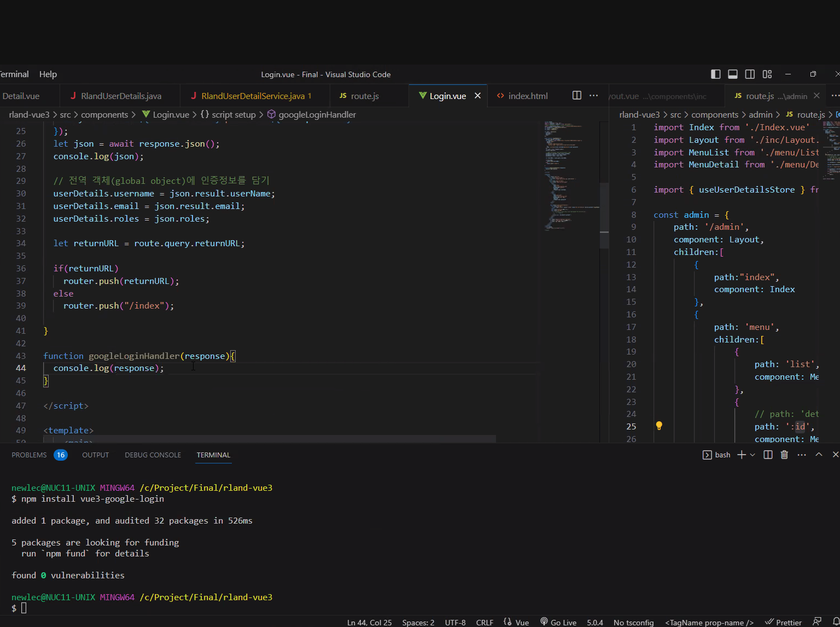Click the bash terminal profile label
Viewport: 840px width, 627px height.
716,455
